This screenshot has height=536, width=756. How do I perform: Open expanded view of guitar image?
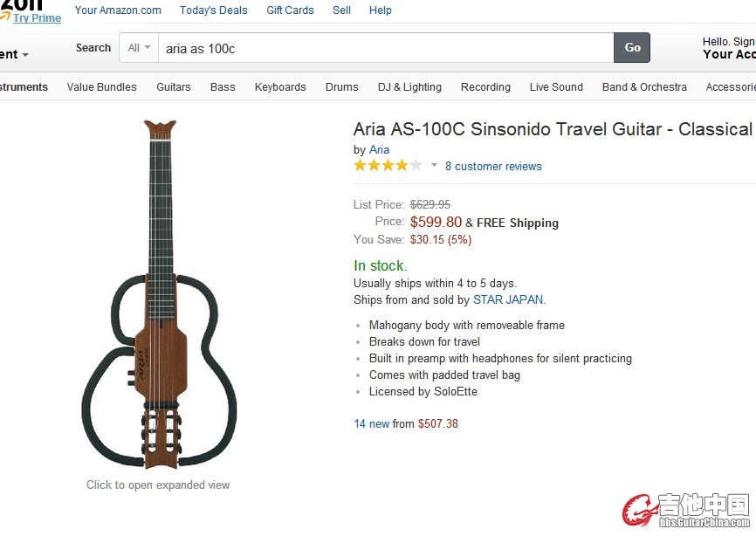[160, 294]
